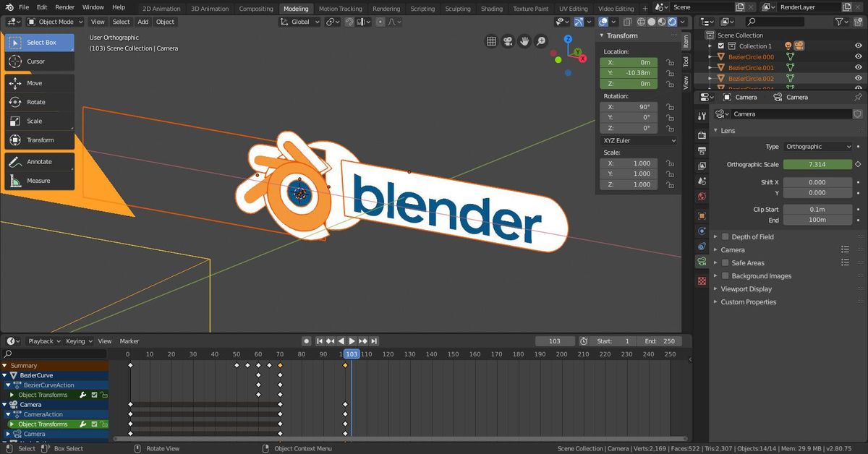
Task: Click the Orthographic Scale field in Lens settings
Action: coord(817,164)
